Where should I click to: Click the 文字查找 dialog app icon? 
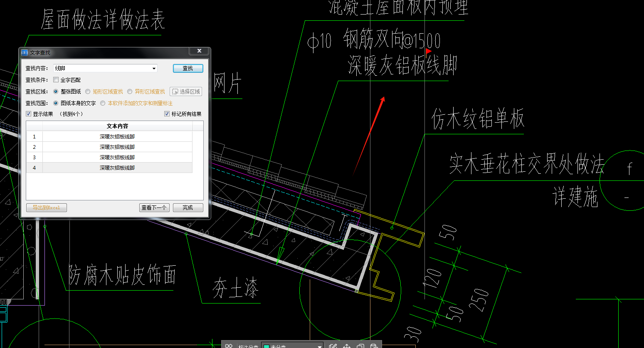point(25,53)
